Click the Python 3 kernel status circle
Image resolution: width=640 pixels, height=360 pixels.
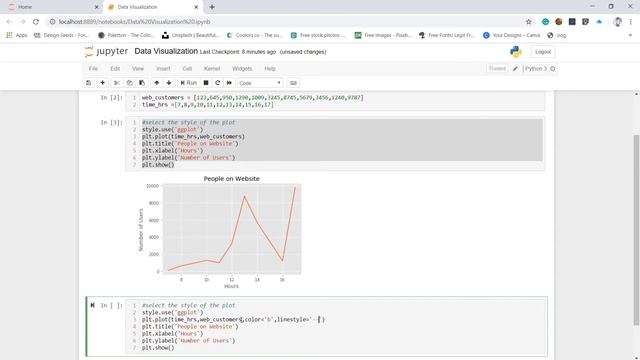(x=553, y=69)
